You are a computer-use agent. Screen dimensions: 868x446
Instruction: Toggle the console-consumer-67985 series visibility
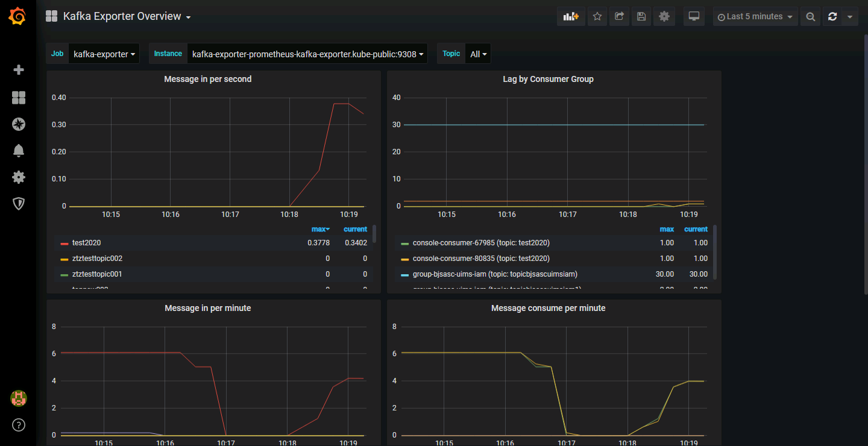point(481,243)
